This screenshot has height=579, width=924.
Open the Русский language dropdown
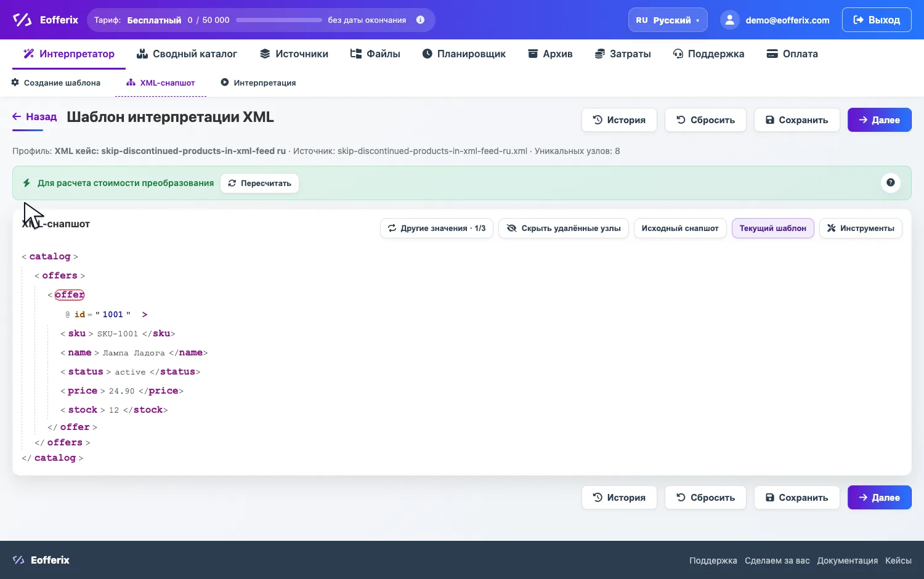point(668,20)
